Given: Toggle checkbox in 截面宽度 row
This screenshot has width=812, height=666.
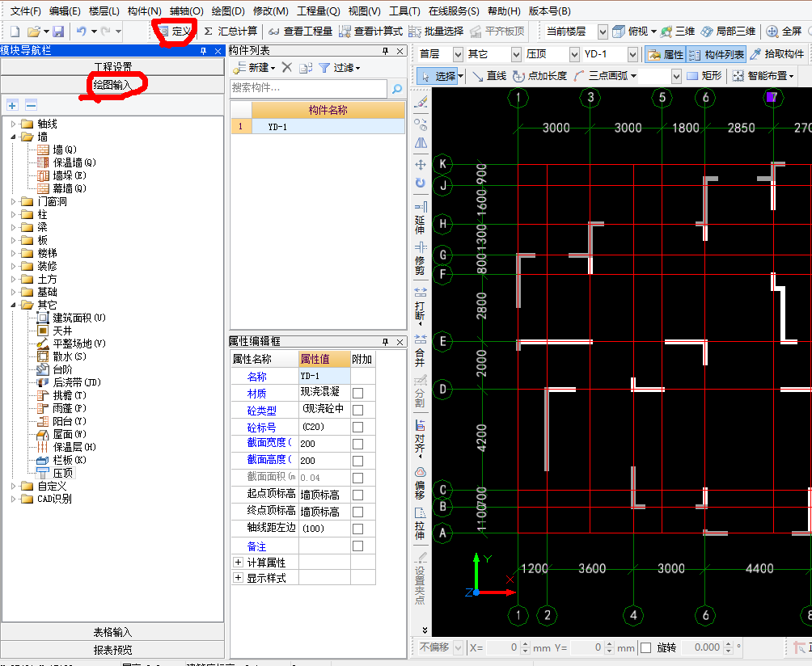Looking at the screenshot, I should point(357,444).
